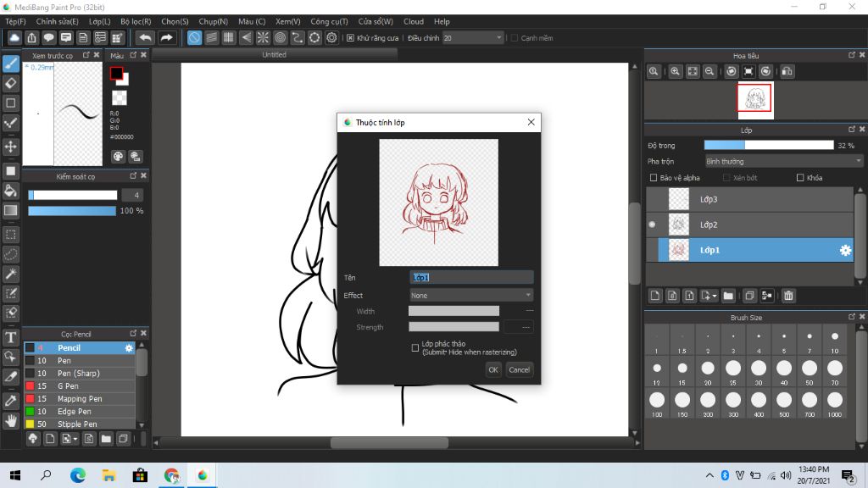Image resolution: width=868 pixels, height=488 pixels.
Task: Confirm the dialog with OK
Action: [x=493, y=369]
